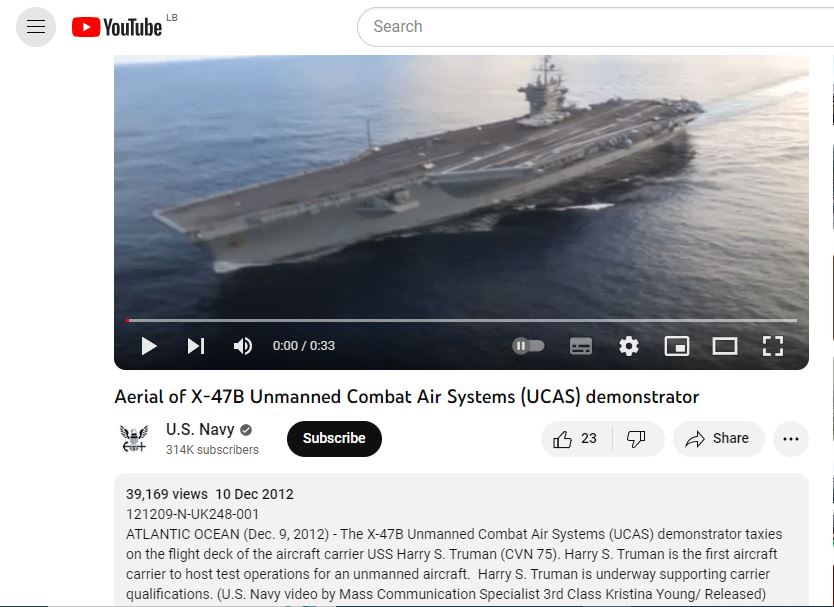Open the hamburger guide menu

click(36, 26)
